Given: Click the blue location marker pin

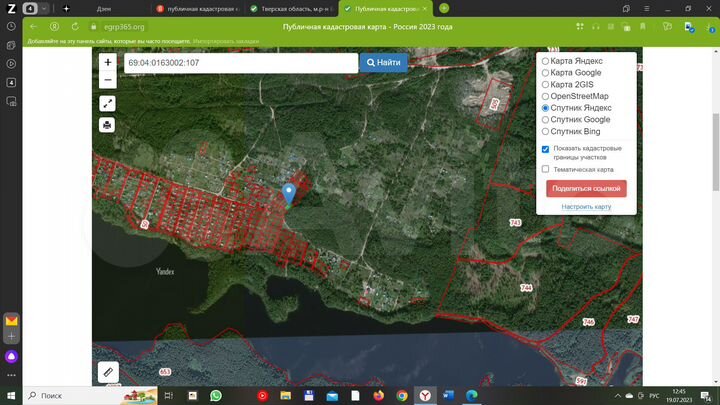Looking at the screenshot, I should click(290, 192).
